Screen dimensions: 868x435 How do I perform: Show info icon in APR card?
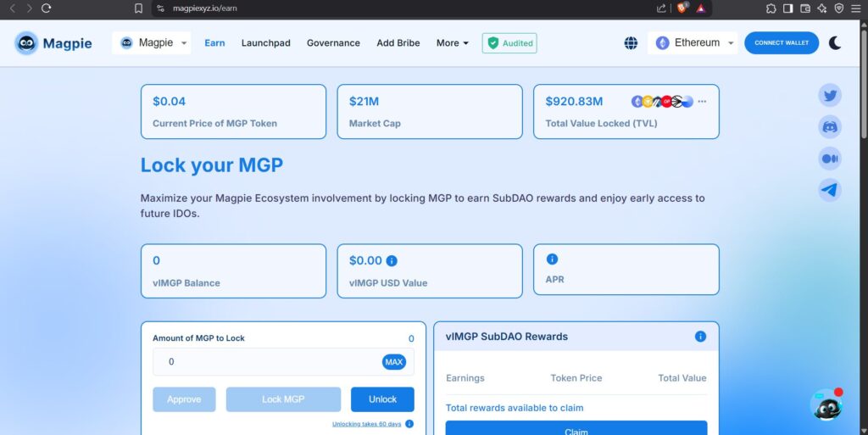552,259
